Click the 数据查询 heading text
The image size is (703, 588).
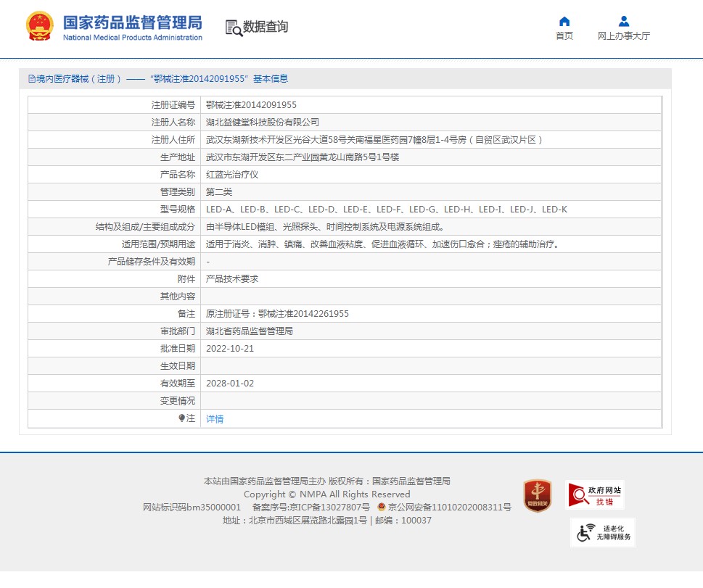tap(266, 27)
